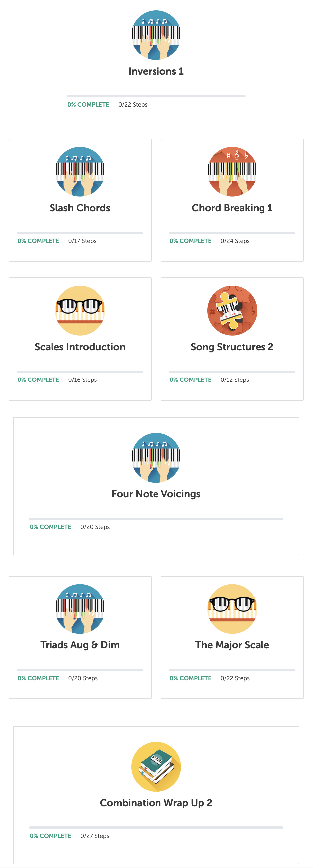
Task: Click the Slash Chords piano hands icon
Action: tap(80, 171)
